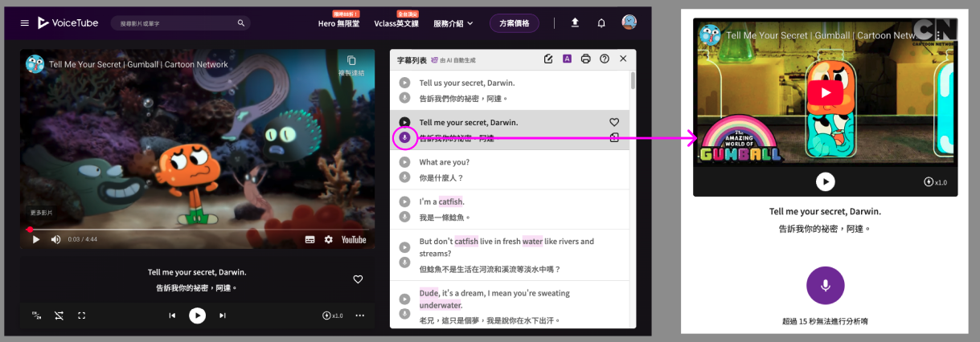This screenshot has height=342, width=980.
Task: Open the hamburger menu beside VoiceTube logo
Action: click(25, 23)
